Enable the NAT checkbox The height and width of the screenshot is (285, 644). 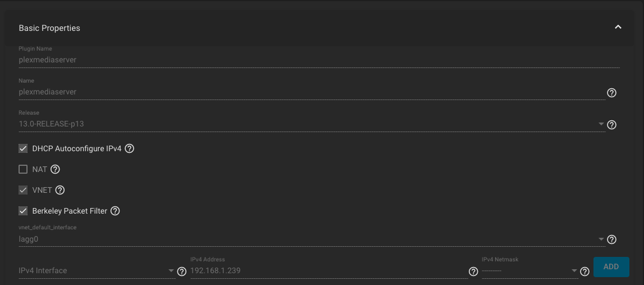(x=23, y=169)
